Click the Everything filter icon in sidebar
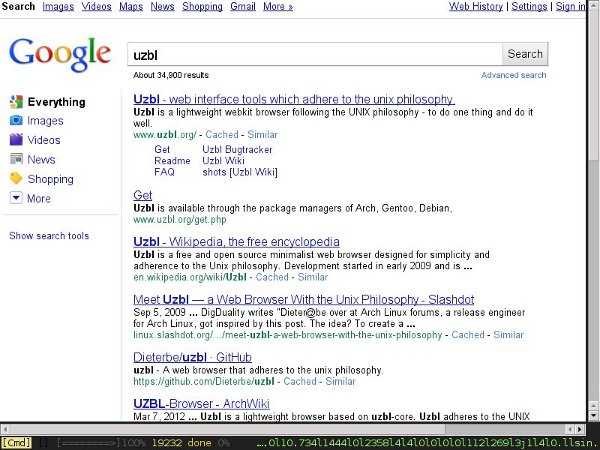 pos(16,102)
